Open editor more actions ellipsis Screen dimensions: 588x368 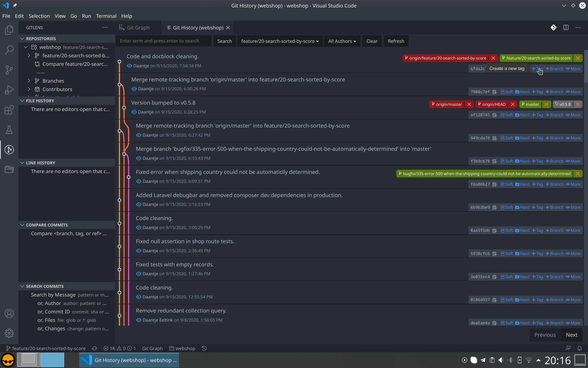(x=578, y=27)
